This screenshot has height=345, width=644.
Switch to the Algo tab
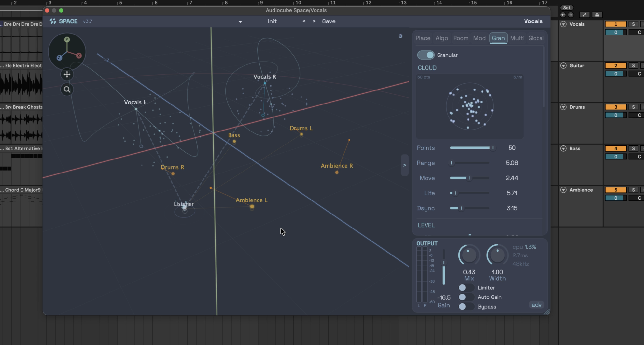pos(442,38)
